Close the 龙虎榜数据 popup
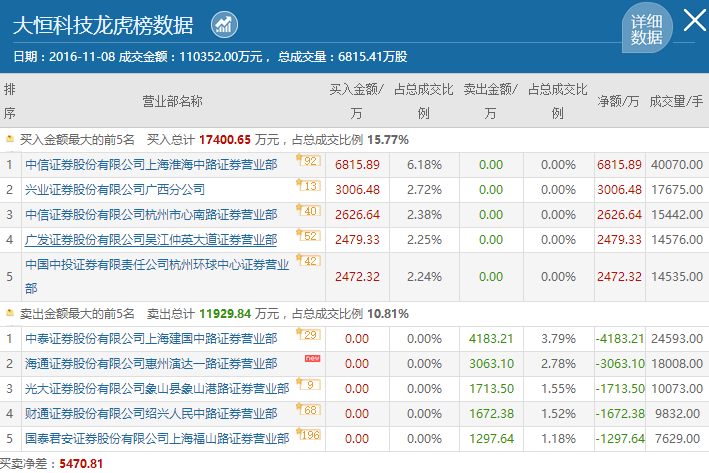The image size is (709, 473). (x=695, y=20)
